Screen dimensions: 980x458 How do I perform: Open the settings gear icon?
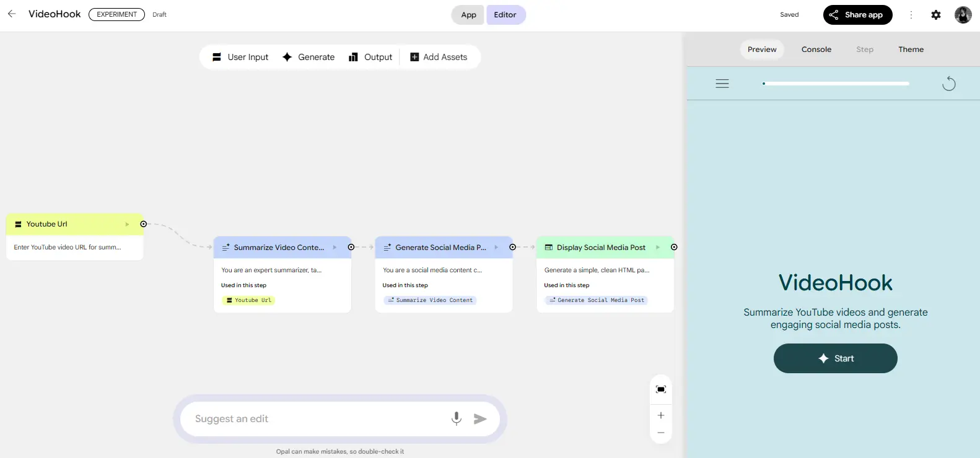tap(935, 15)
